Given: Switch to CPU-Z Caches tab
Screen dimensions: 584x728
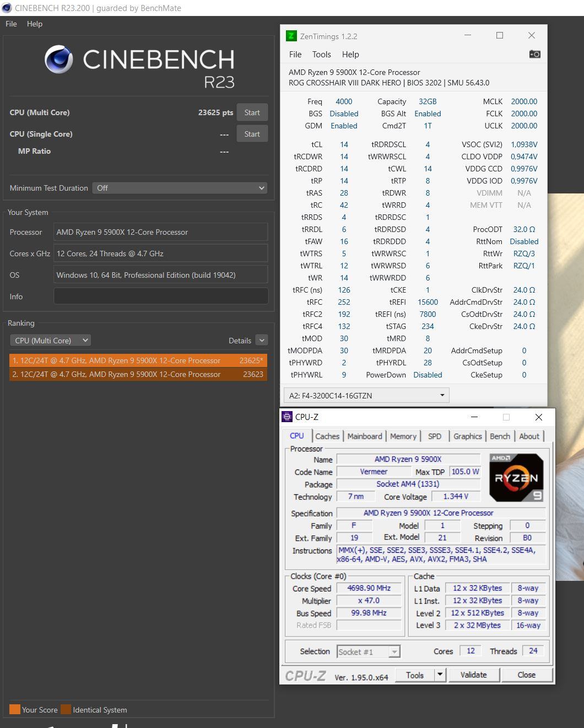Looking at the screenshot, I should point(327,436).
